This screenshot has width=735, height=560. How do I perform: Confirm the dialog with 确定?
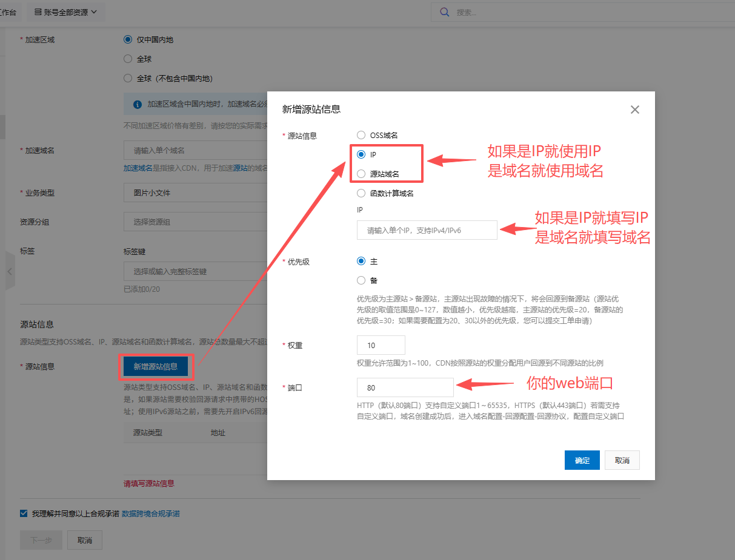(x=582, y=460)
